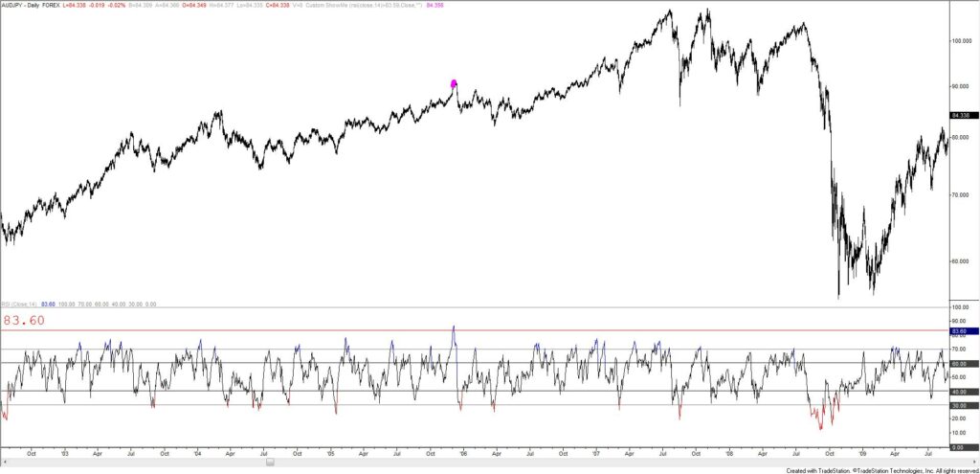Click the scrollbar right arrow
This screenshot has height=474, width=980.
[x=975, y=463]
